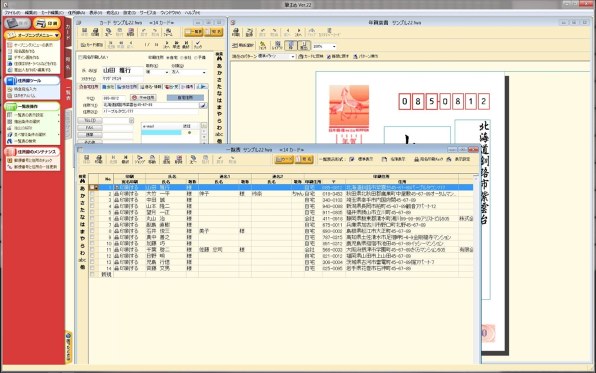Select the 予備 radio button in Card window

(196, 57)
